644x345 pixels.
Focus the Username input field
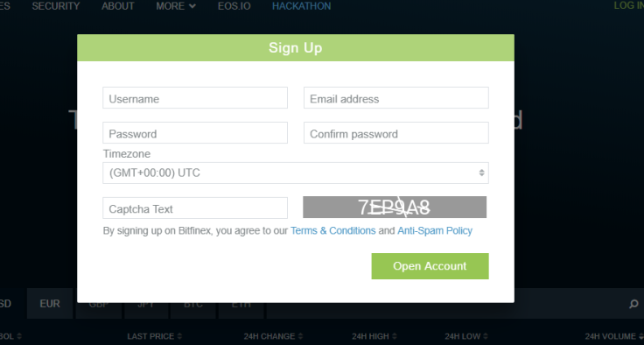pyautogui.click(x=195, y=98)
